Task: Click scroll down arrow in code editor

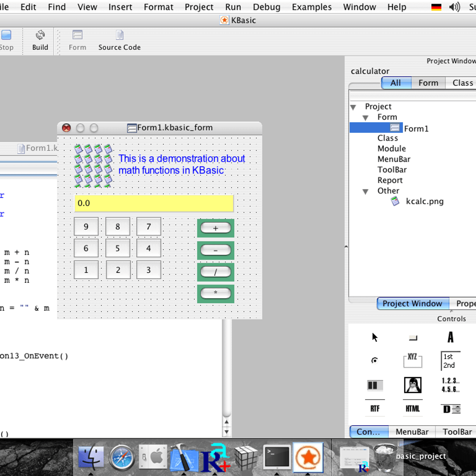Action: [227, 432]
